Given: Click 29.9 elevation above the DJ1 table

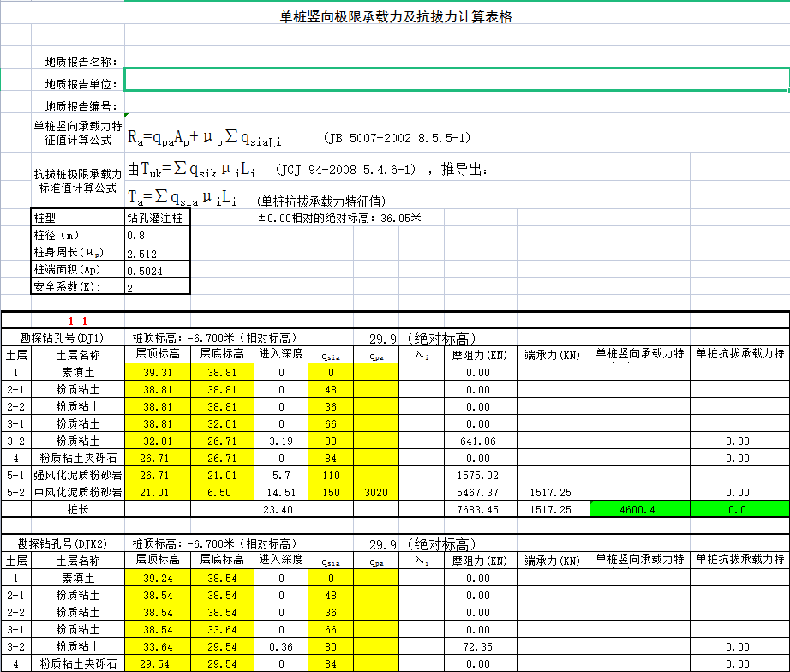Looking at the screenshot, I should click(382, 339).
